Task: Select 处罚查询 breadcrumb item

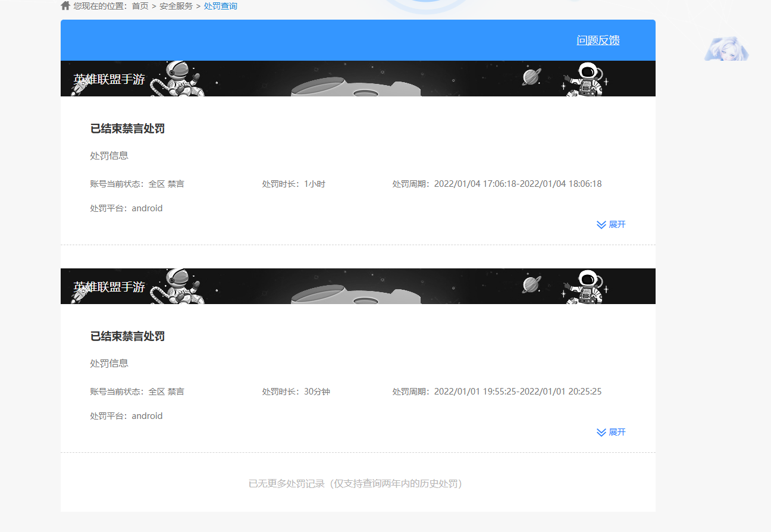Action: coord(221,6)
